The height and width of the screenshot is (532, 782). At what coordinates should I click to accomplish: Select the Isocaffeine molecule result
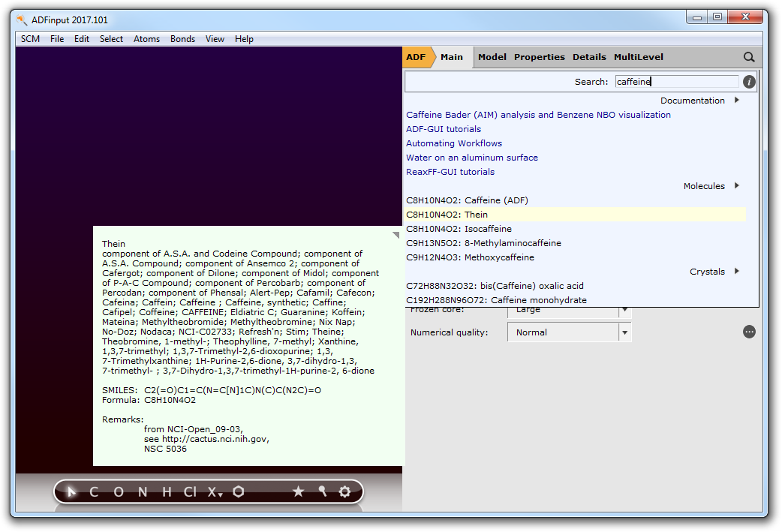tap(459, 229)
